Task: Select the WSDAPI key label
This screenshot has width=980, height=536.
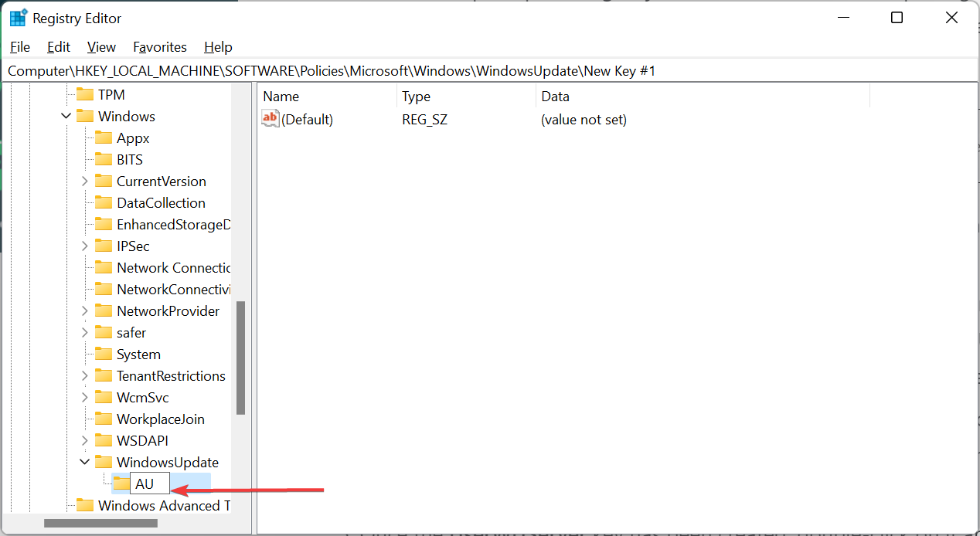Action: (x=142, y=441)
